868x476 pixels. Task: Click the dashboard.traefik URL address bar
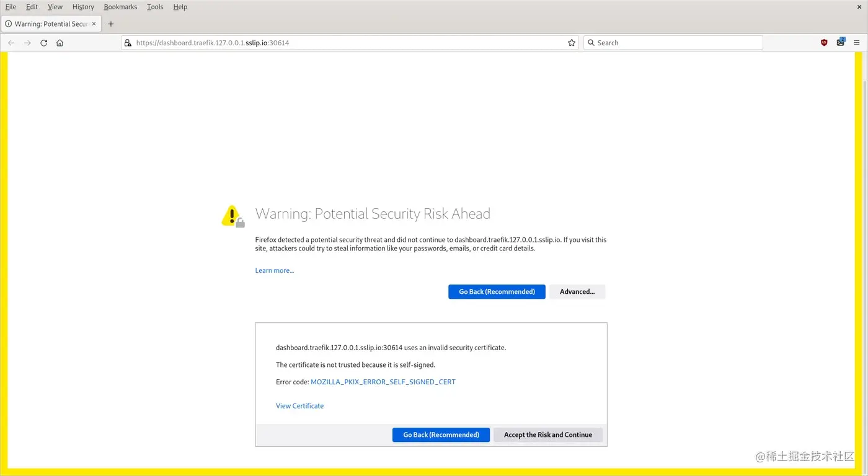[x=350, y=43]
